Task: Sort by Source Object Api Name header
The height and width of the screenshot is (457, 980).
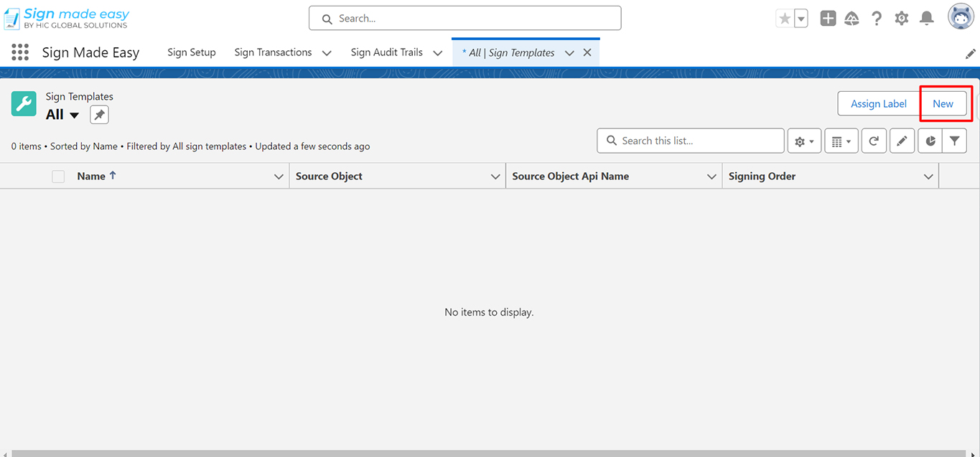Action: pyautogui.click(x=570, y=176)
